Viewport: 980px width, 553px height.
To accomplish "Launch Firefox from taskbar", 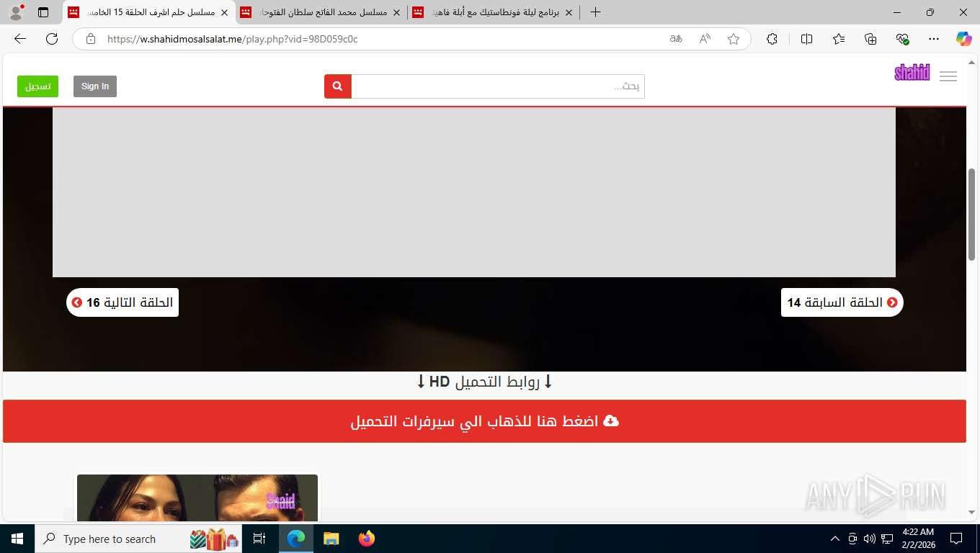I will point(367,539).
